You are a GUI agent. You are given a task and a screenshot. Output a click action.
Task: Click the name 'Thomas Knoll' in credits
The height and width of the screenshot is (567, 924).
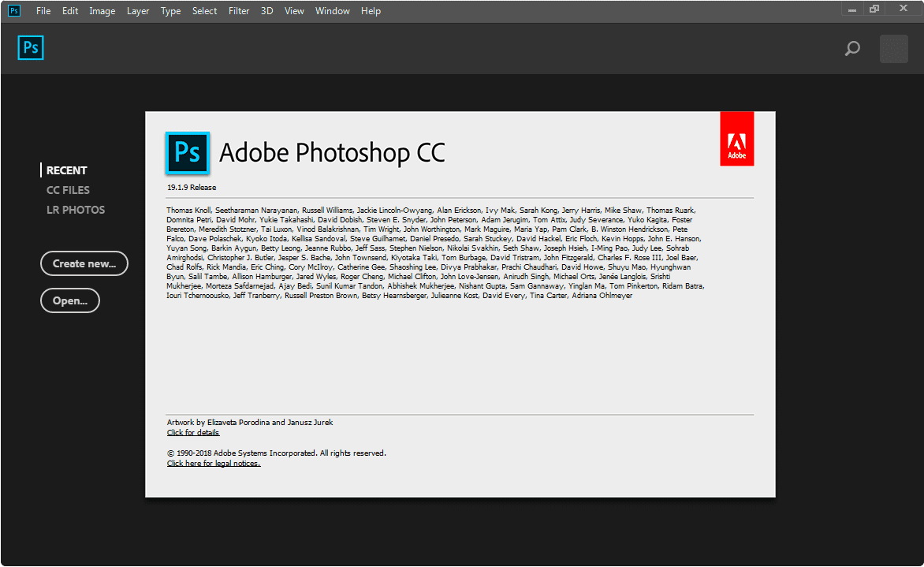pos(188,211)
